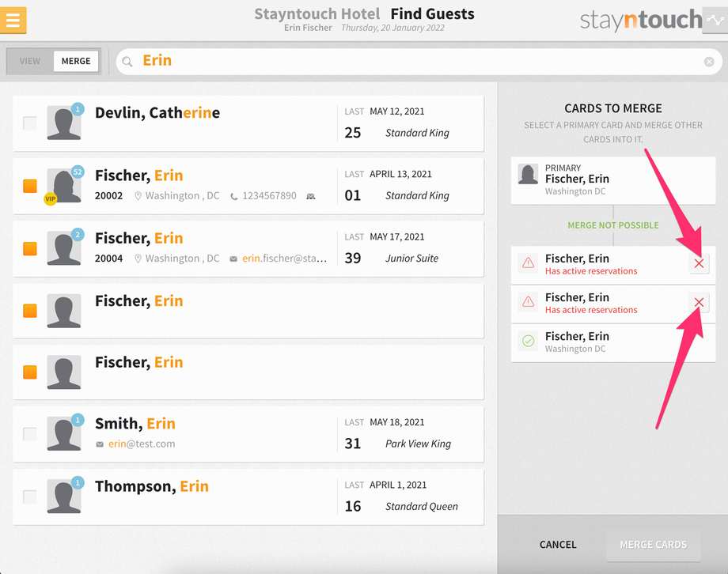Click last stay date MAY 17, 2021

click(x=397, y=236)
